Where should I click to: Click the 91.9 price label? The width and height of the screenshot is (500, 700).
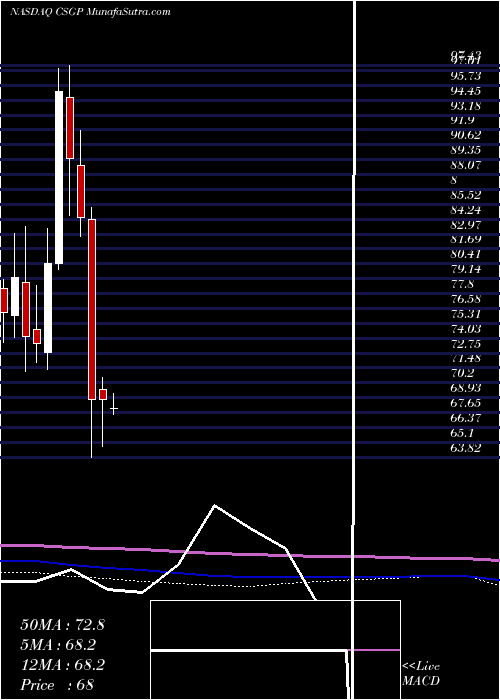(462, 121)
